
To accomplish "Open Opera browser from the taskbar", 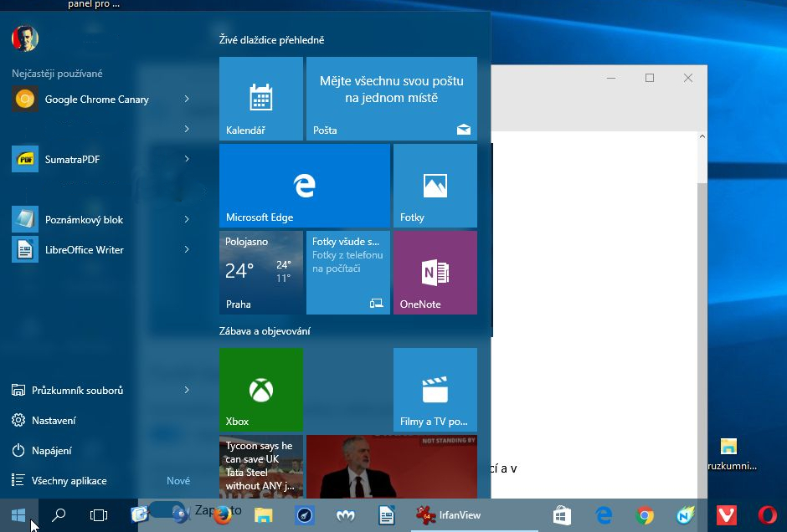I will (x=767, y=515).
